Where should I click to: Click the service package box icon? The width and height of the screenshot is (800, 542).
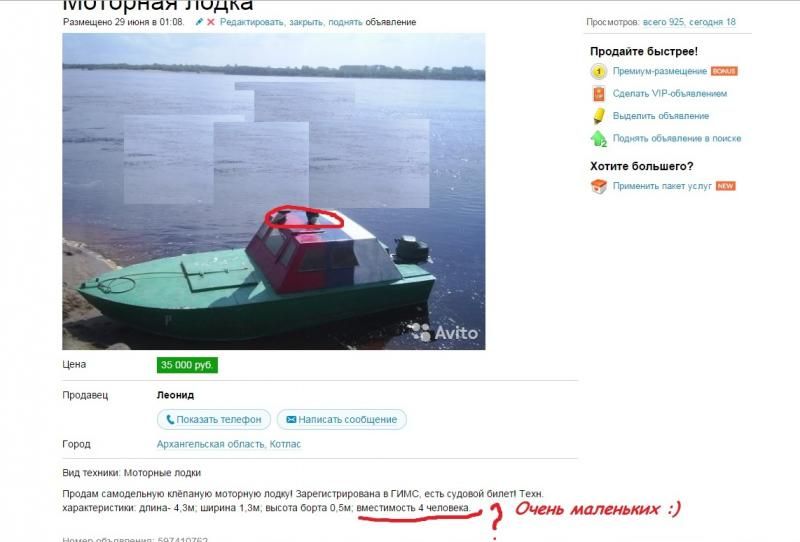(598, 186)
